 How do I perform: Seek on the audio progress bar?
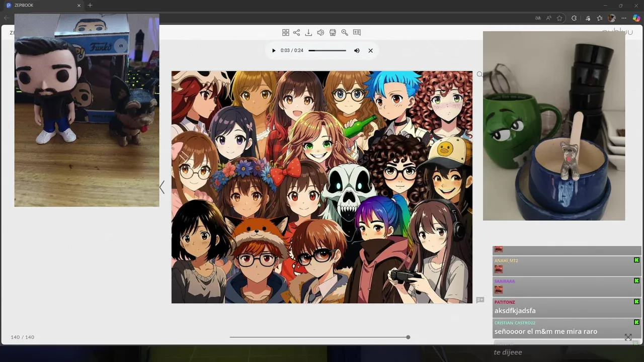point(327,50)
